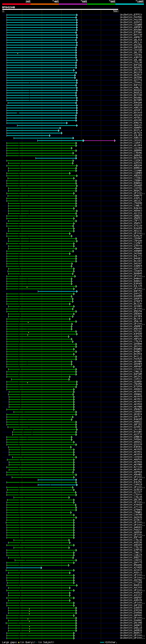
Task: Click the label UniRef100_Q6Z537
Action: tap(131, 75)
